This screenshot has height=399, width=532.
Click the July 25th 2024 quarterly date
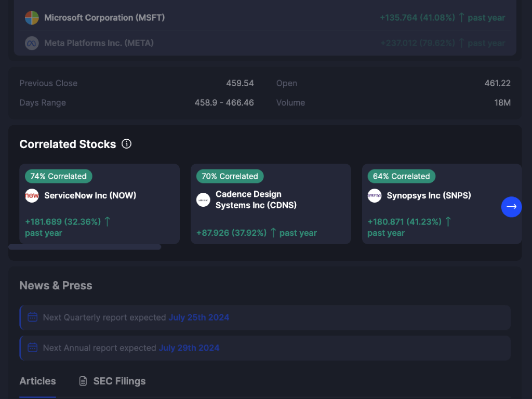tap(199, 317)
